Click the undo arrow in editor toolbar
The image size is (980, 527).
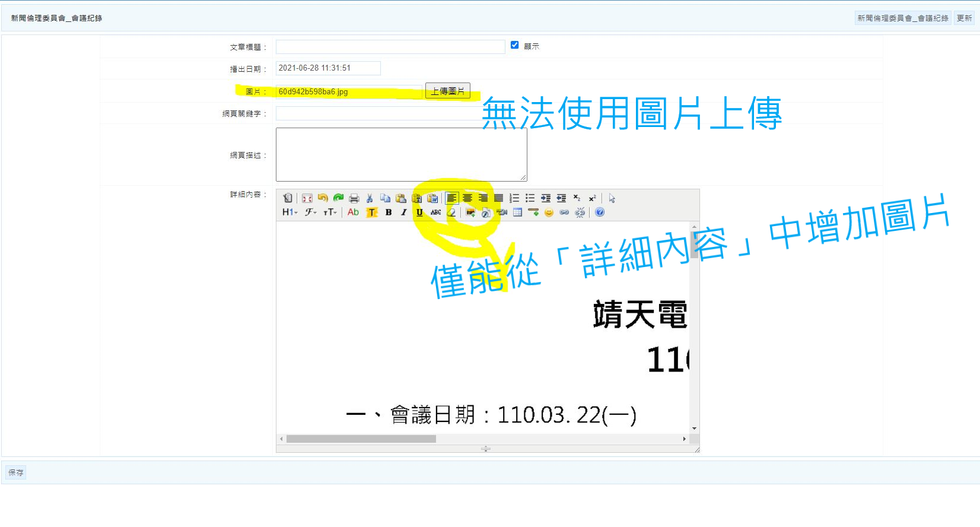pos(323,198)
